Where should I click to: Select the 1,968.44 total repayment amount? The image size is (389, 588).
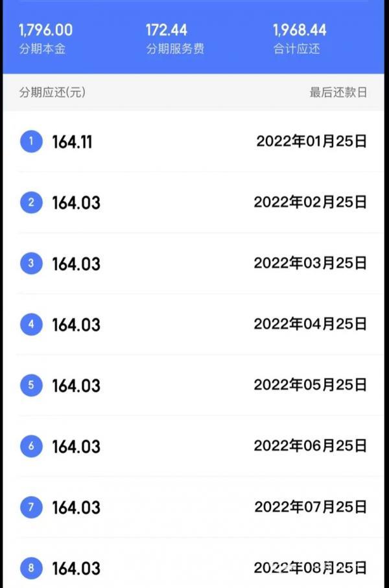point(300,30)
